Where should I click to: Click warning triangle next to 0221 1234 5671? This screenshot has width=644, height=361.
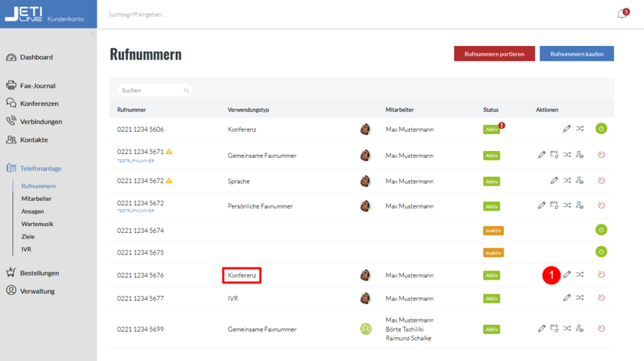click(169, 152)
